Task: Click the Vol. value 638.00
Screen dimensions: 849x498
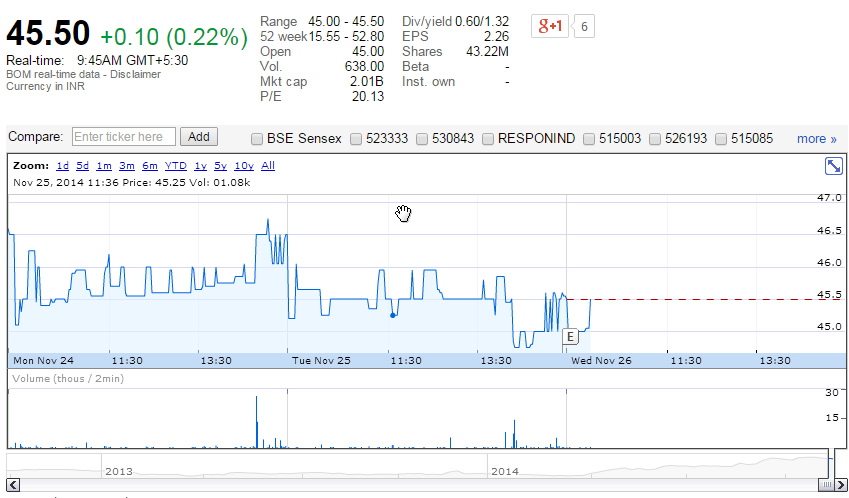Action: (x=364, y=67)
